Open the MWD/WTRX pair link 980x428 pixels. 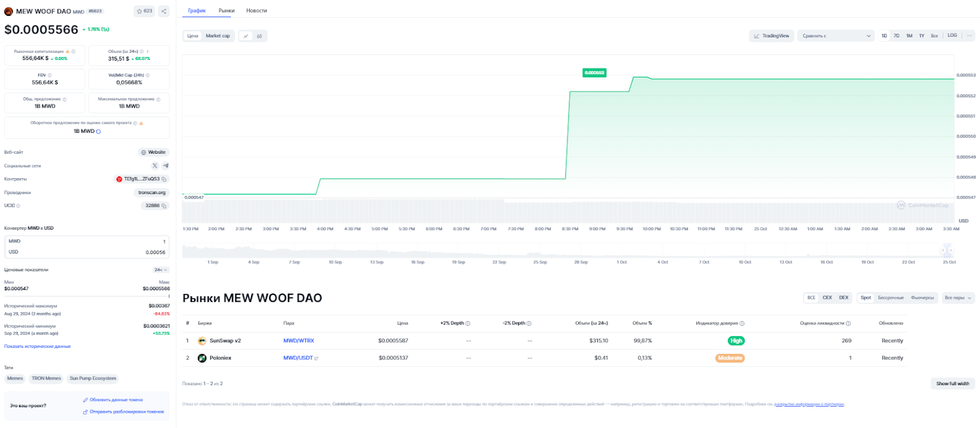(299, 340)
